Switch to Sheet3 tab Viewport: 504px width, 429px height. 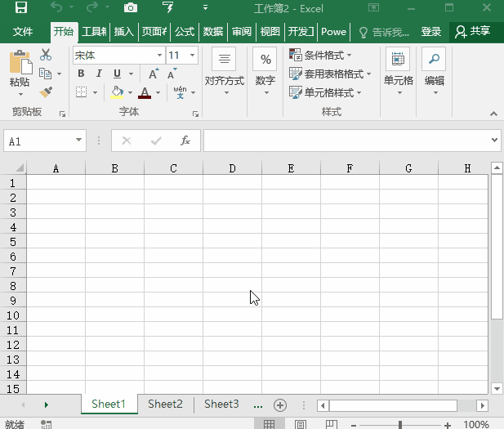pyautogui.click(x=221, y=404)
